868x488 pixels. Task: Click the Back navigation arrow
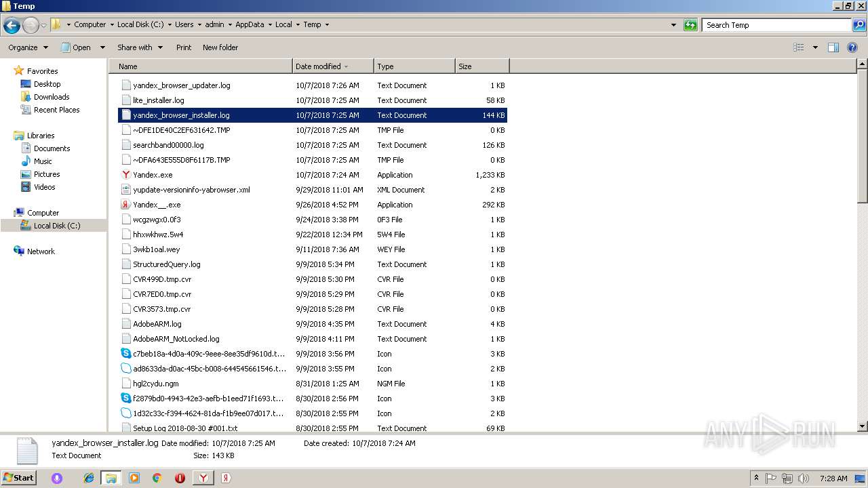pyautogui.click(x=12, y=26)
